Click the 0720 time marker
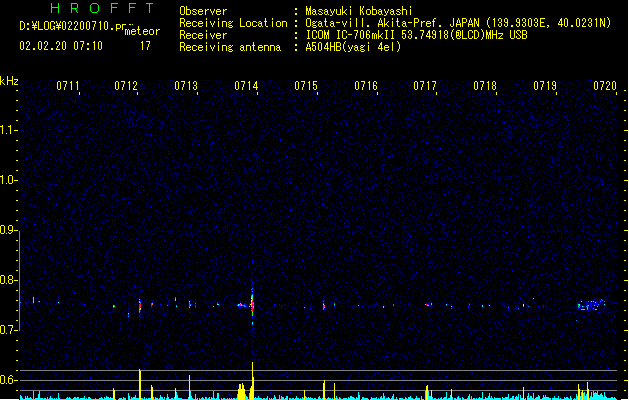The width and height of the screenshot is (629, 400). [x=605, y=85]
